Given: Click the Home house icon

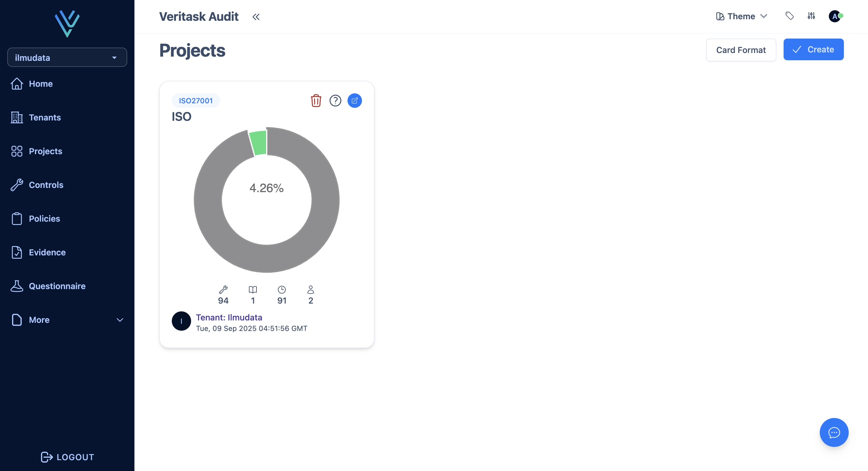Looking at the screenshot, I should pyautogui.click(x=17, y=84).
